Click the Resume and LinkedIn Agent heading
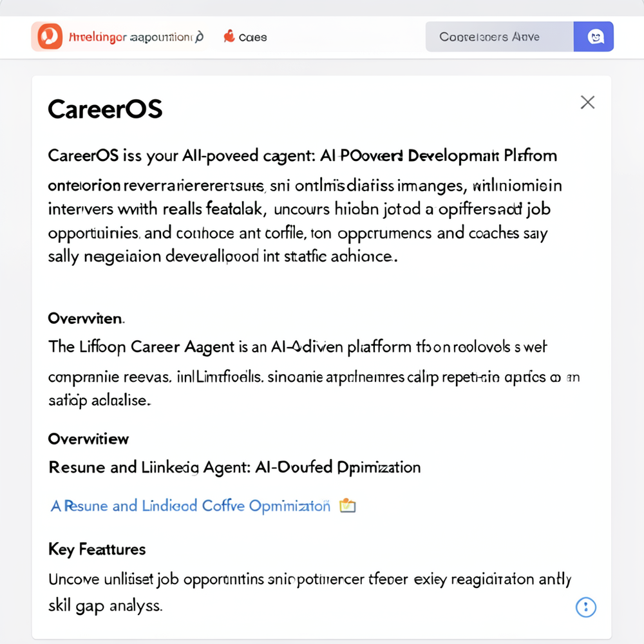The height and width of the screenshot is (644, 644). [x=235, y=467]
